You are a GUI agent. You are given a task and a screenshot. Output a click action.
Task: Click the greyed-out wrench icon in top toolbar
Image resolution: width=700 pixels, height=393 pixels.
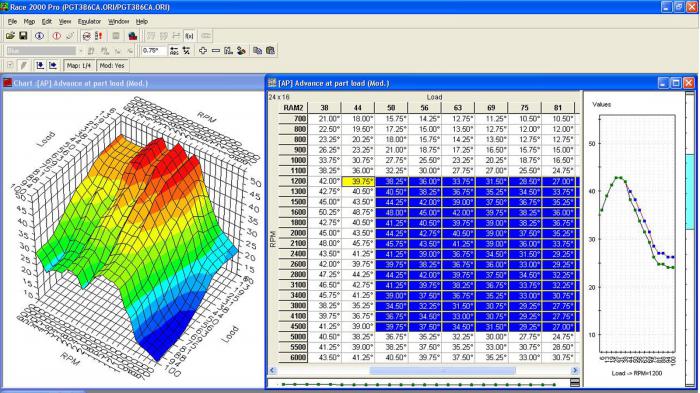click(70, 36)
